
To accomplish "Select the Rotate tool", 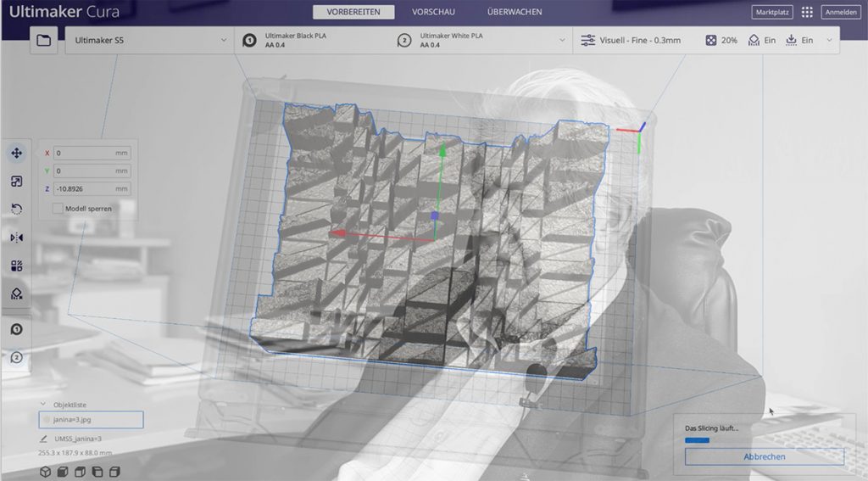I will (16, 210).
